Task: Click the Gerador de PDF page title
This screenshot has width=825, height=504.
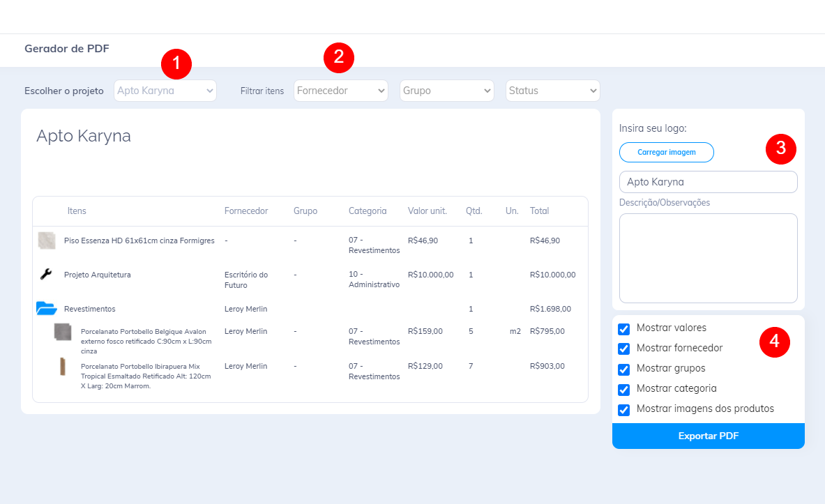Action: pos(67,48)
